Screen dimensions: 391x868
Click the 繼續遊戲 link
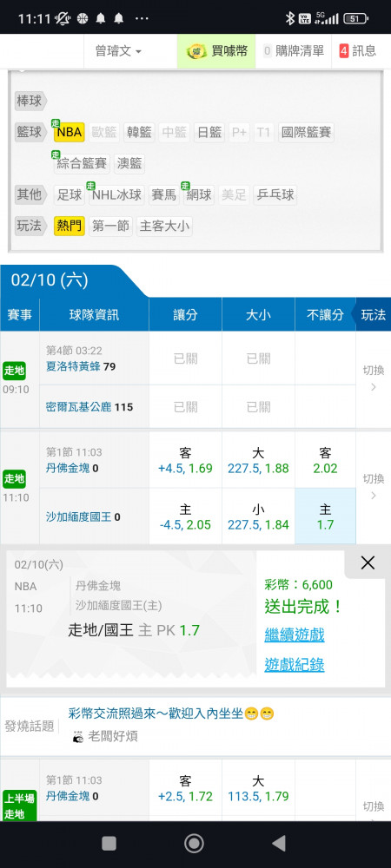(x=294, y=635)
